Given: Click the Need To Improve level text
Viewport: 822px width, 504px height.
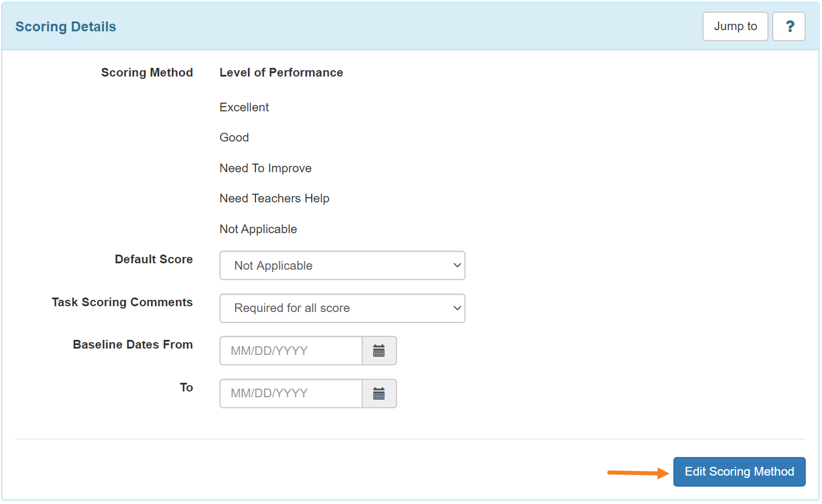Looking at the screenshot, I should pyautogui.click(x=265, y=168).
